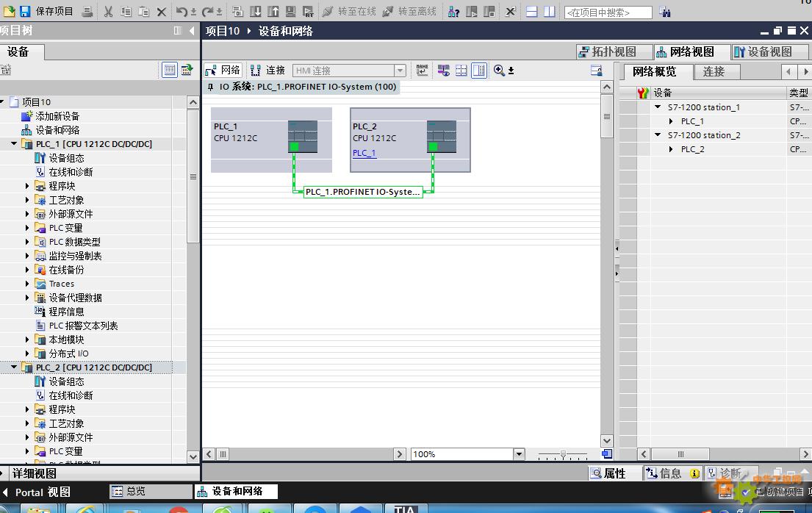Click the upload from device icon

[273, 12]
